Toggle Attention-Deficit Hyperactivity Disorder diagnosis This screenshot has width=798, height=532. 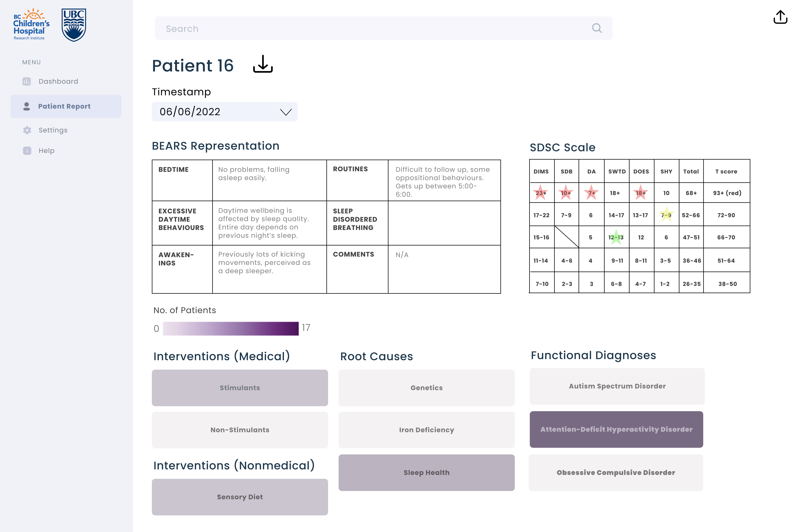(x=616, y=429)
